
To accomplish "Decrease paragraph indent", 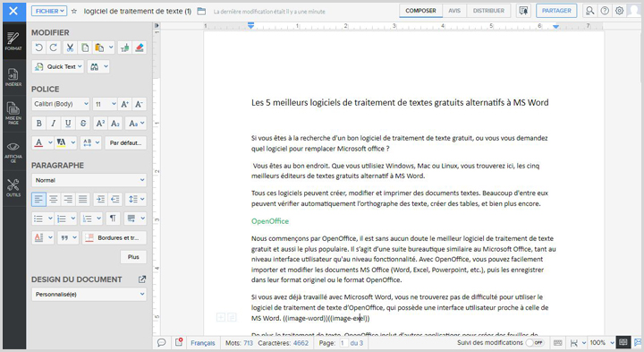I will [x=115, y=200].
